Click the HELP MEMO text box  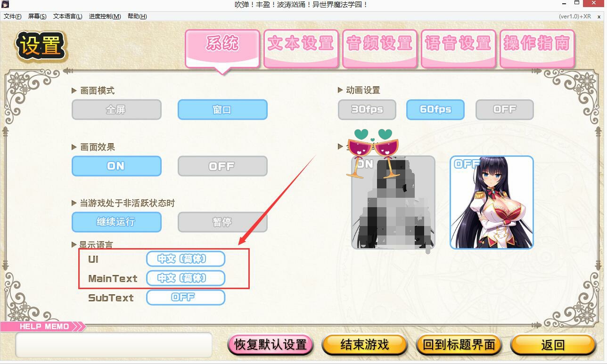point(114,345)
